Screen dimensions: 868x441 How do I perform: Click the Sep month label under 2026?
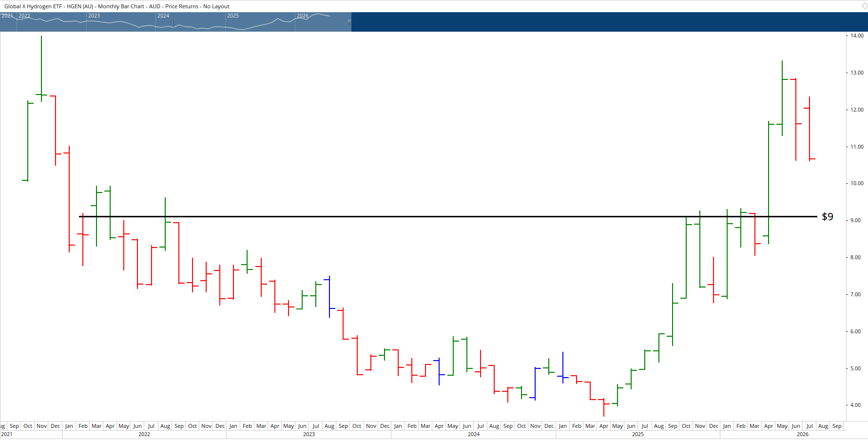(x=837, y=426)
